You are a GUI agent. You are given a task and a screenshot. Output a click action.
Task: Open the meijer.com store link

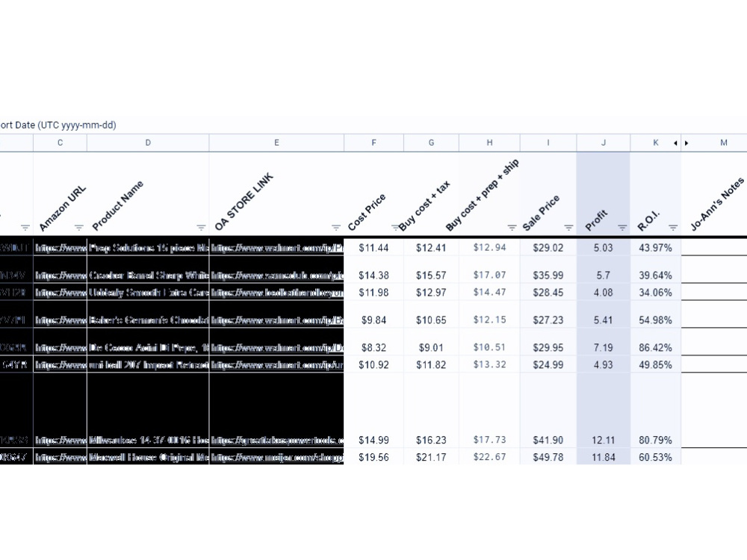[x=277, y=457]
